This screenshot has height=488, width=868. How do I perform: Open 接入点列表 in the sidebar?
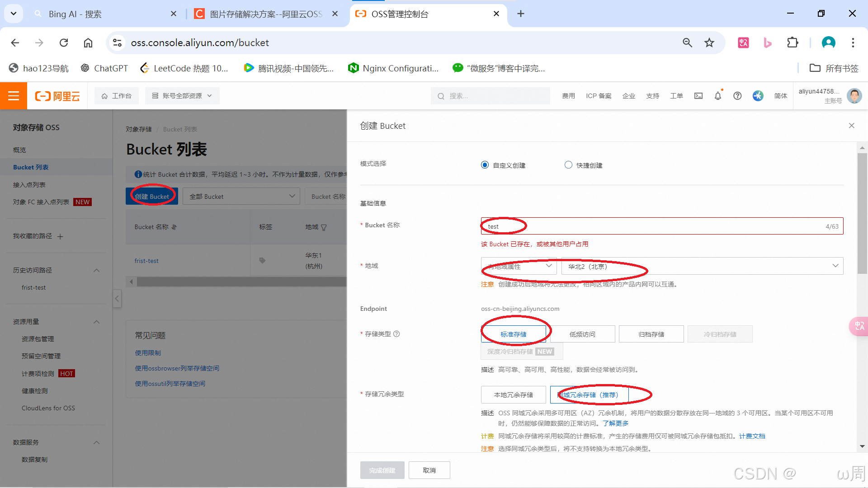(29, 184)
